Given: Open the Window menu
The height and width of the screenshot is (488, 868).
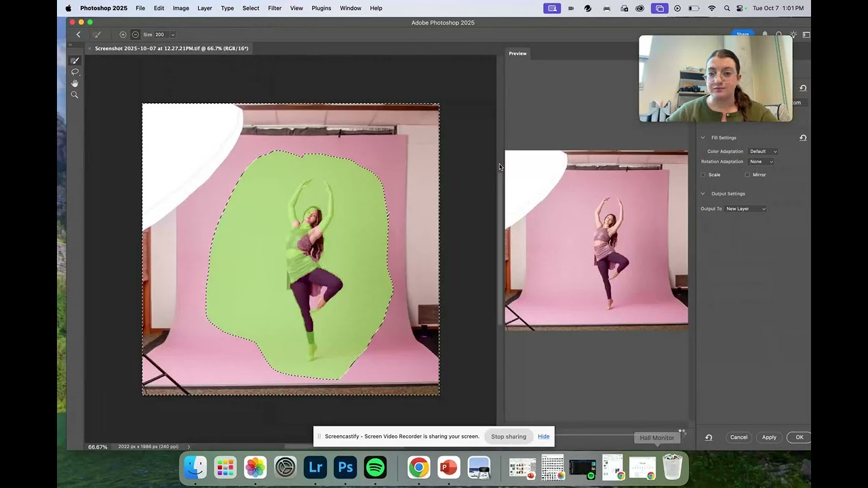Looking at the screenshot, I should tap(351, 8).
